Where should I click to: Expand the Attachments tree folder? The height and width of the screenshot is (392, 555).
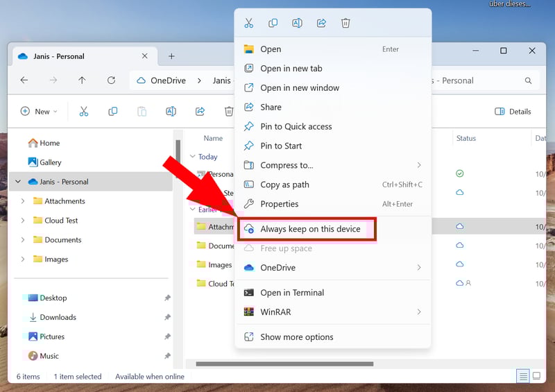tap(23, 201)
